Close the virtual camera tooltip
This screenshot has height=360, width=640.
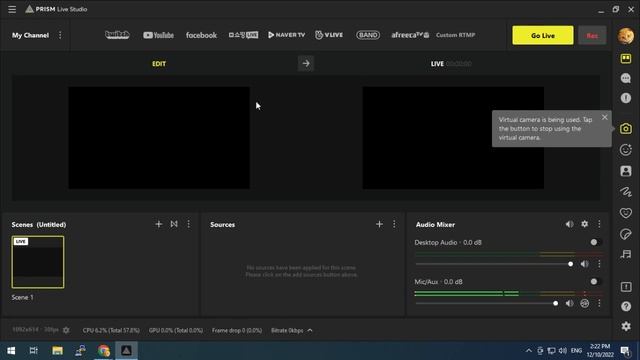pyautogui.click(x=604, y=118)
